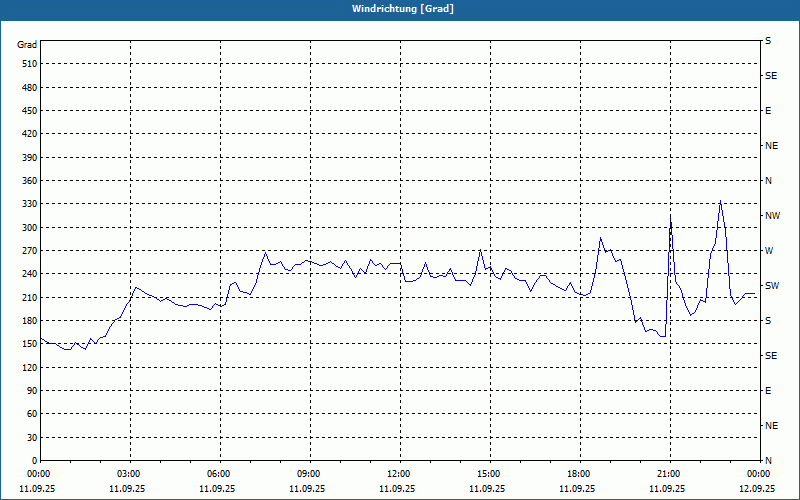Screen dimensions: 800x500
Task: Click the 21:00 time label
Action: 670,474
